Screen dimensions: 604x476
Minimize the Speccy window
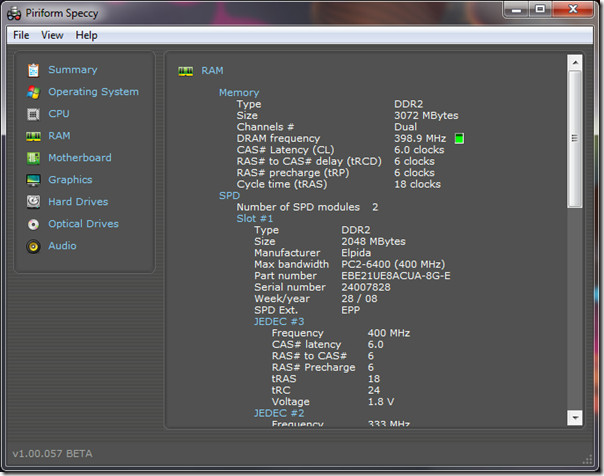[x=517, y=9]
